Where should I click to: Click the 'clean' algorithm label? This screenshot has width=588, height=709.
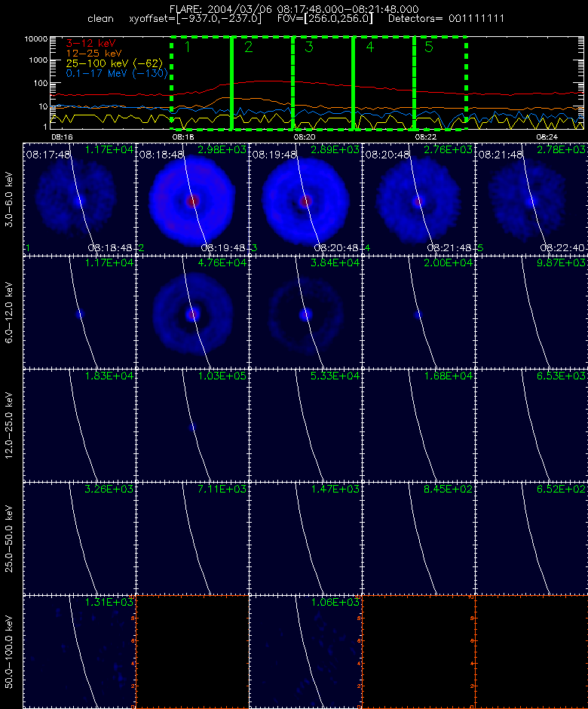pos(100,19)
